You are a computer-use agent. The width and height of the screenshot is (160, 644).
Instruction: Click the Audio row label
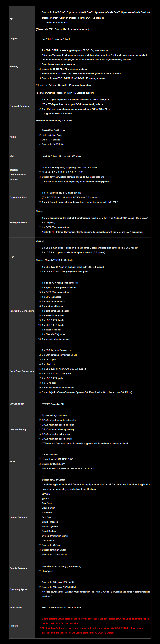tap(13, 137)
